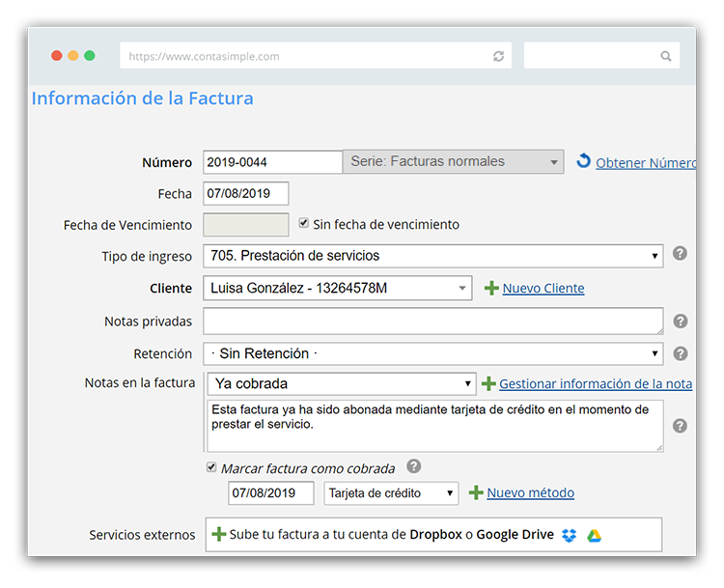
Task: Open help icon beside Marcar factura como cobrada
Action: pyautogui.click(x=414, y=466)
